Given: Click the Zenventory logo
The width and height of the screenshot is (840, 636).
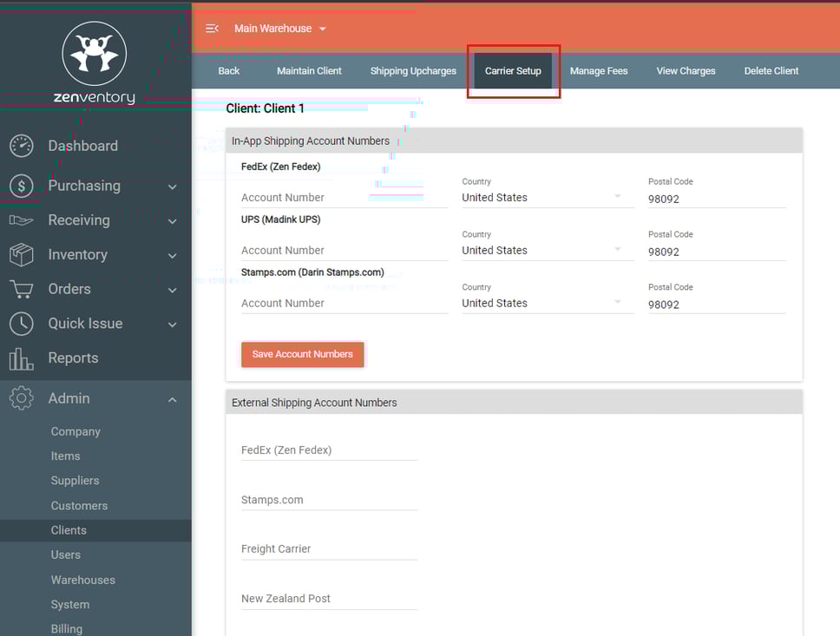Looking at the screenshot, I should click(95, 62).
